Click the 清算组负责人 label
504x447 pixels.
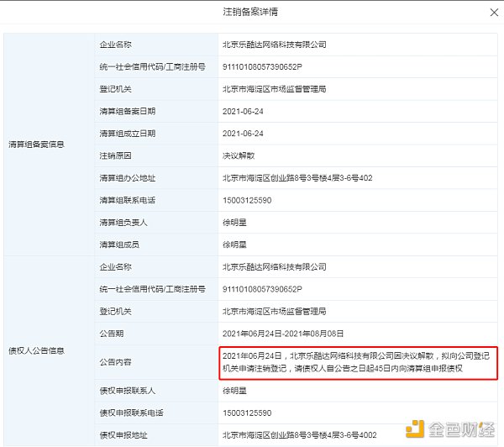click(x=123, y=223)
